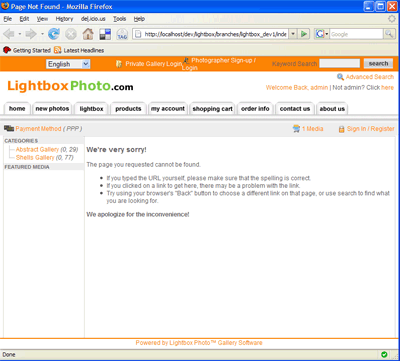Image resolution: width=400 pixels, height=361 pixels.
Task: Click the Photographer Sign-up / Login link
Action: (x=219, y=64)
